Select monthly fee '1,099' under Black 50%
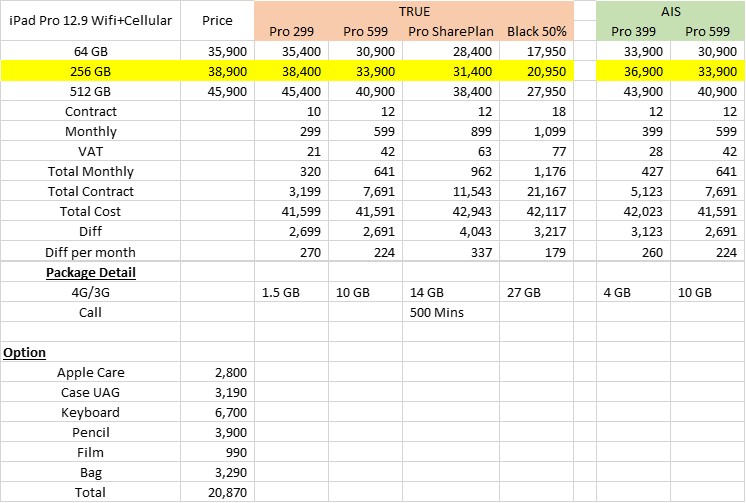746x503 pixels. click(x=537, y=131)
